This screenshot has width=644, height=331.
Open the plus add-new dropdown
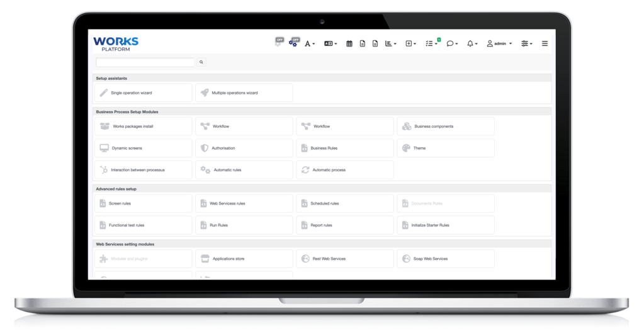(x=410, y=43)
